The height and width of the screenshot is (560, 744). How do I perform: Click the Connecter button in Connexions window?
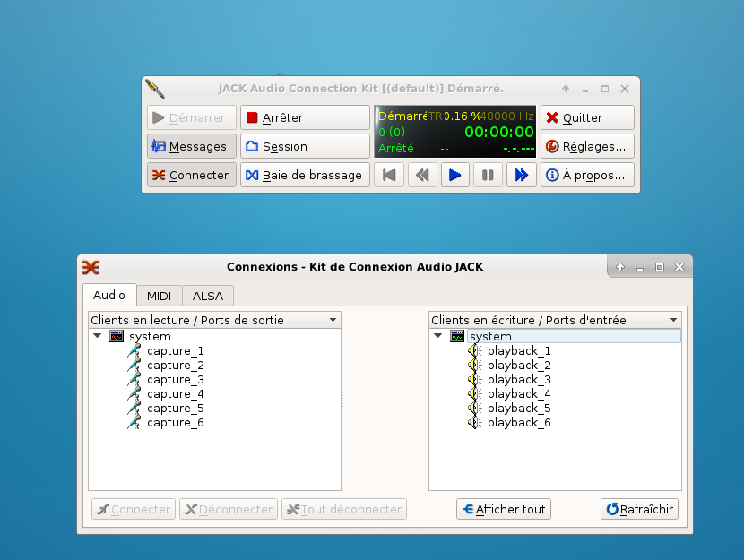coord(134,509)
